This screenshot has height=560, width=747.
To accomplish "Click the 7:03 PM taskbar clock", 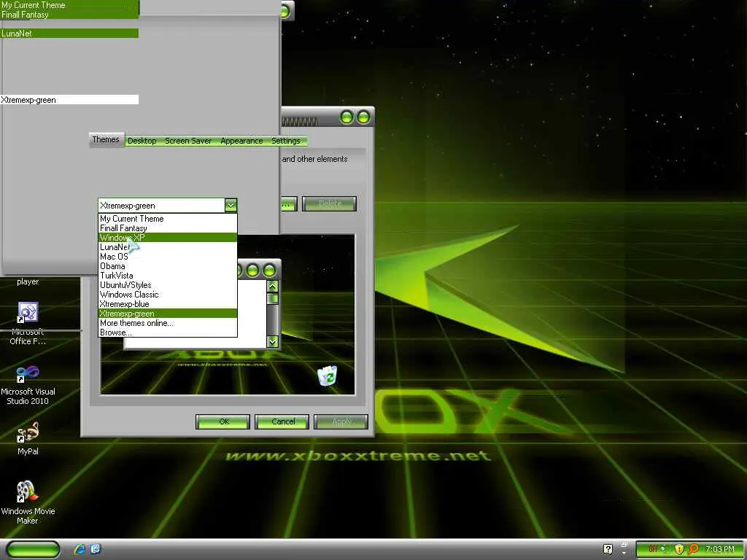I will click(720, 549).
